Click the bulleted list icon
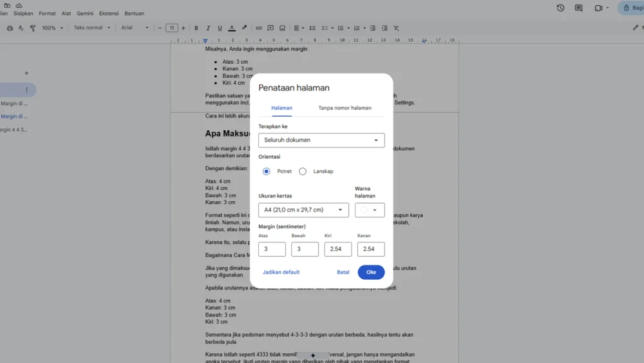644x363 pixels. click(341, 28)
